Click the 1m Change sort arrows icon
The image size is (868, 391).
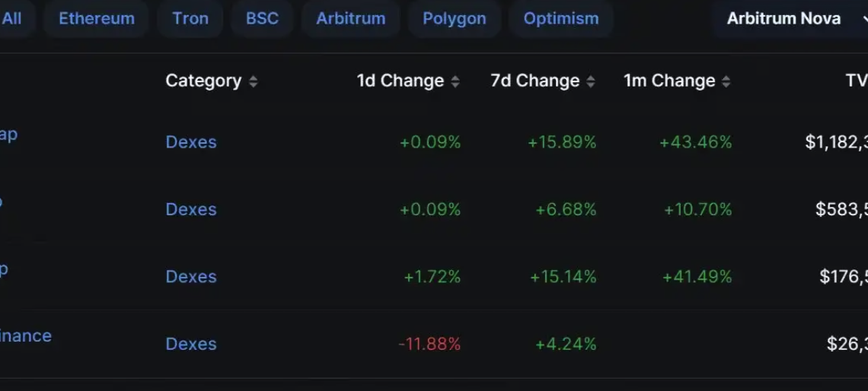tap(726, 81)
